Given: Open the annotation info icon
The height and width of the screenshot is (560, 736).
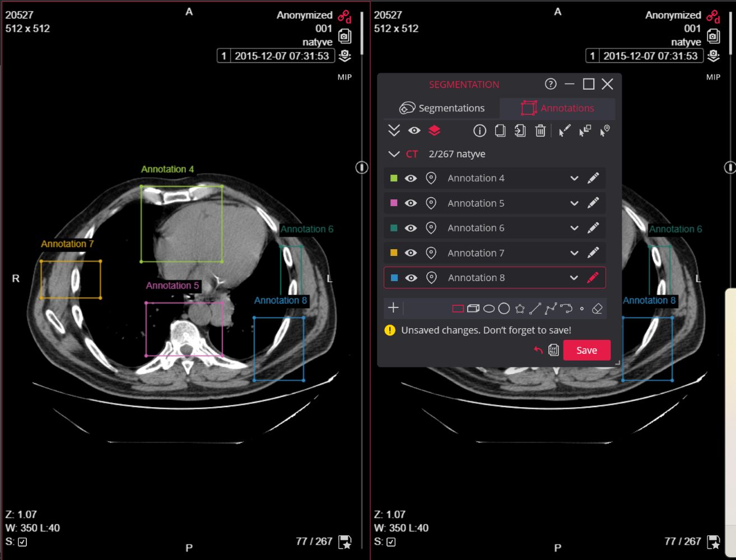Looking at the screenshot, I should pyautogui.click(x=479, y=130).
